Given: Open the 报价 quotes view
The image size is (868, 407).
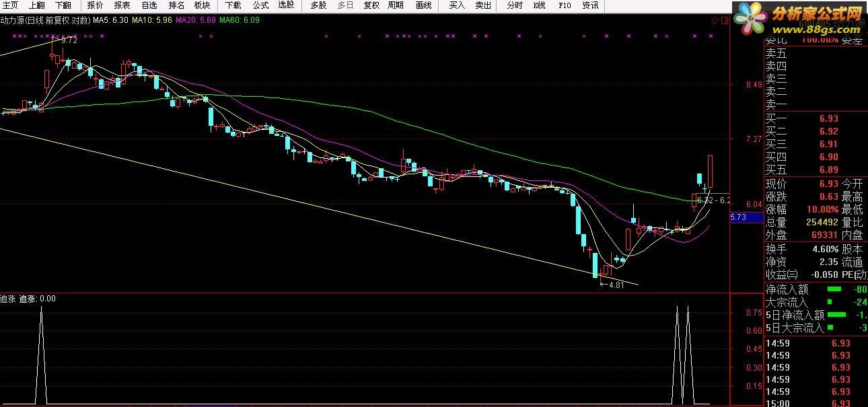Looking at the screenshot, I should pos(95,5).
